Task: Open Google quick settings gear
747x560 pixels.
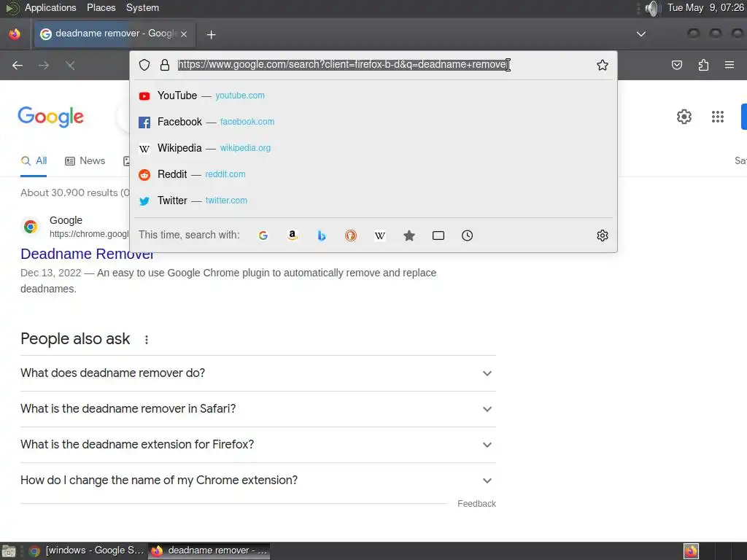Action: (684, 117)
